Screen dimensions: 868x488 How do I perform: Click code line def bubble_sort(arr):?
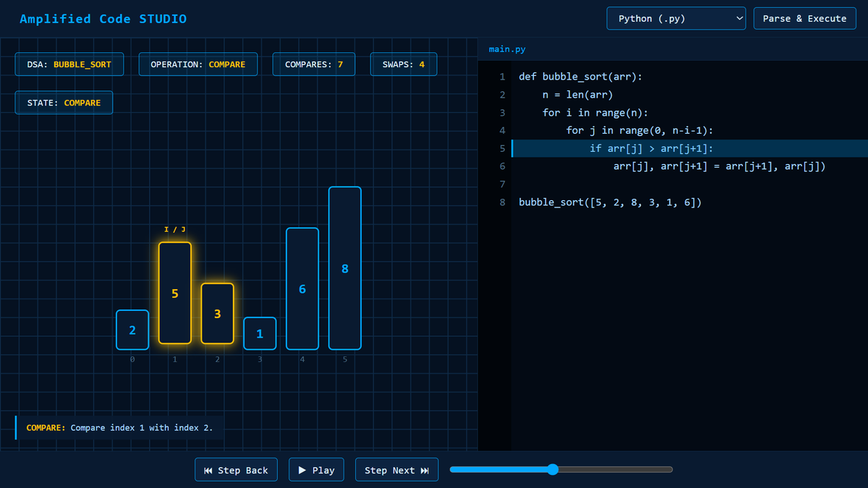click(x=580, y=77)
